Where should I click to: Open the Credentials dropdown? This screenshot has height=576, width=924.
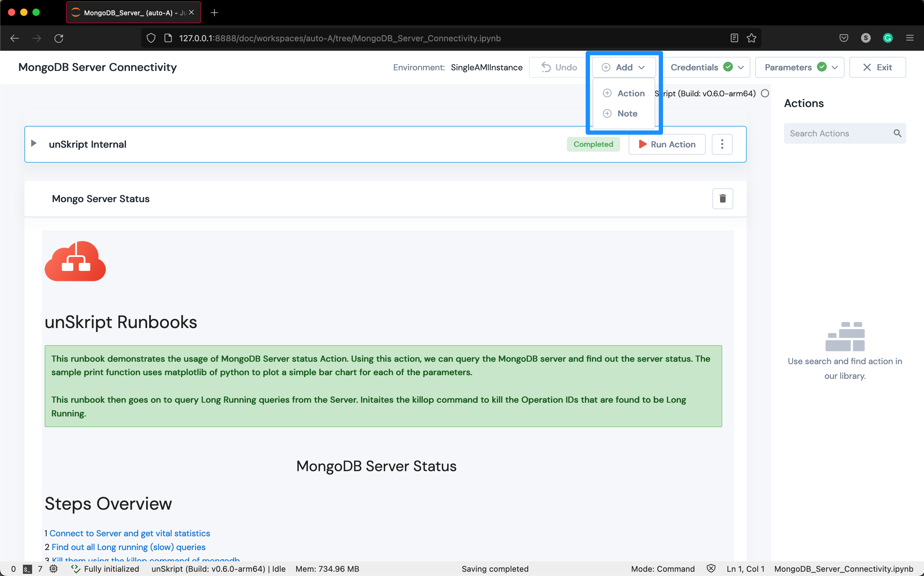point(707,68)
